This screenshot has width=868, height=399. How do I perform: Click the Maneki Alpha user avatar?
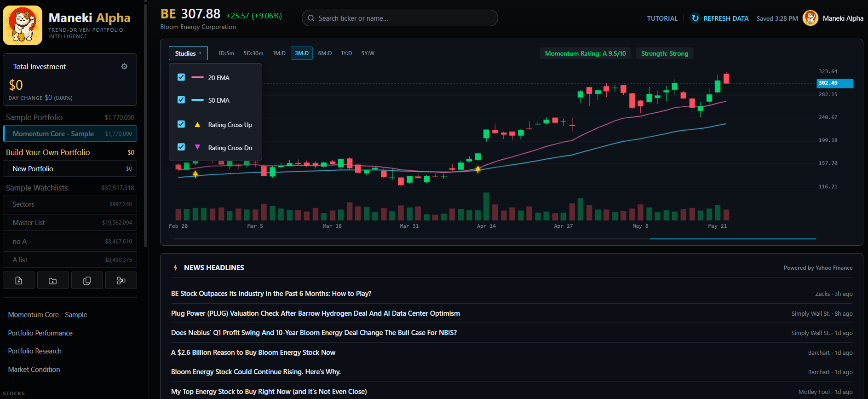tap(811, 18)
